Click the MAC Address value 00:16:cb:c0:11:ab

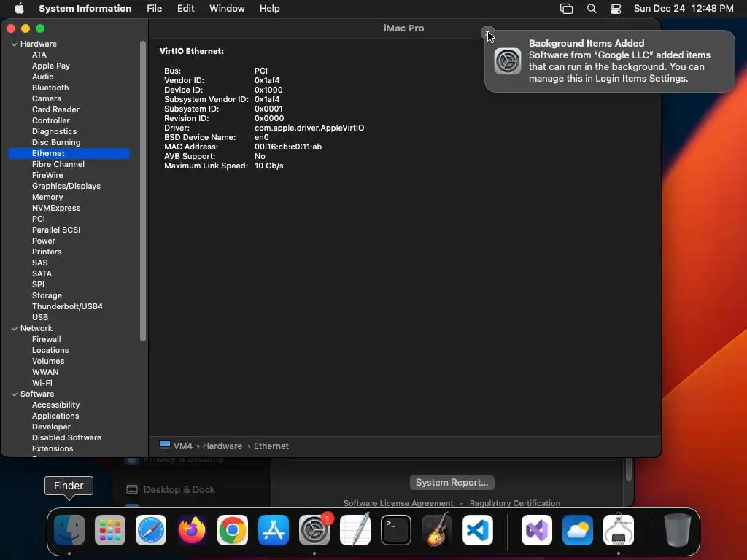(287, 147)
